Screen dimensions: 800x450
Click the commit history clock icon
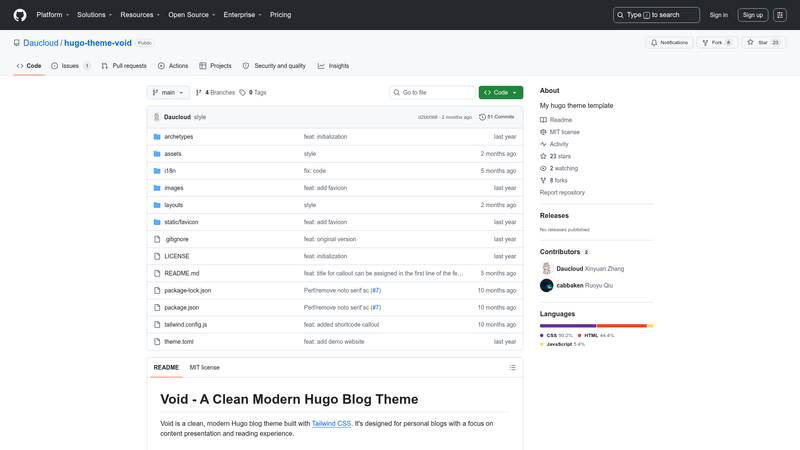pyautogui.click(x=482, y=117)
